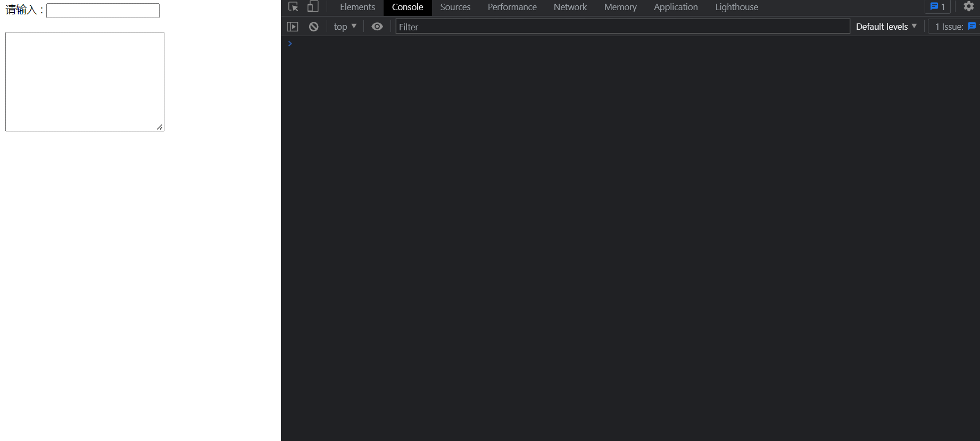Expand the Default levels dropdown

tap(886, 27)
